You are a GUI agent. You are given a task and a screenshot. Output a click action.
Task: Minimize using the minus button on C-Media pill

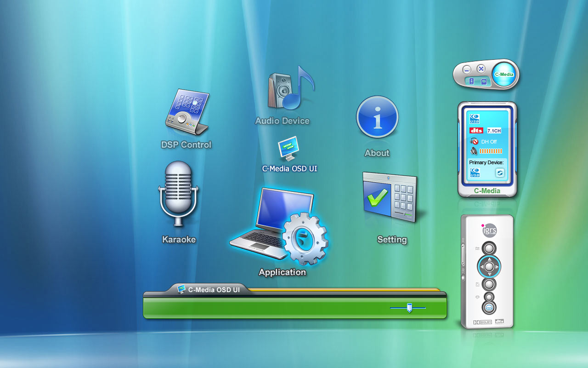tap(467, 70)
